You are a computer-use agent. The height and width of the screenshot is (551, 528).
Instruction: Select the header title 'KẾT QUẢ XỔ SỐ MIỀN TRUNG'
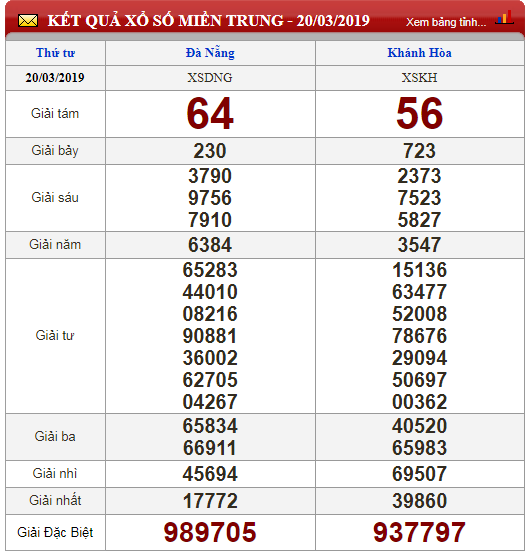(165, 21)
